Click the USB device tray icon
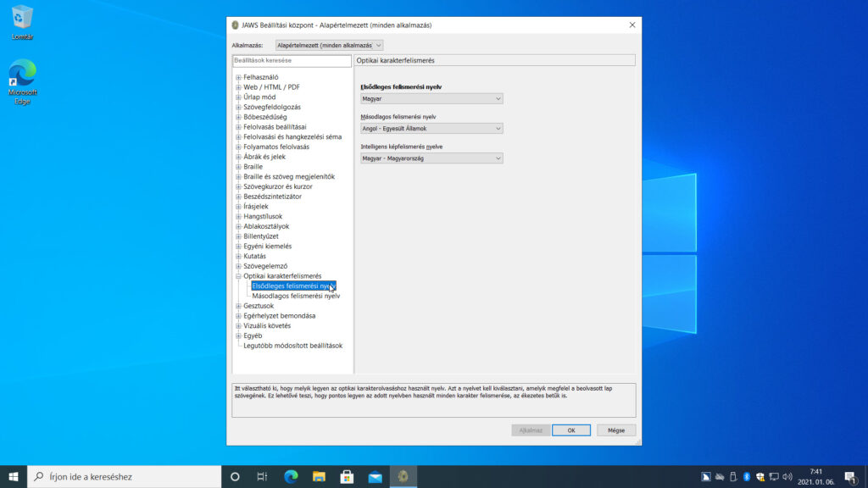Screen dimensions: 868x488 [x=733, y=476]
